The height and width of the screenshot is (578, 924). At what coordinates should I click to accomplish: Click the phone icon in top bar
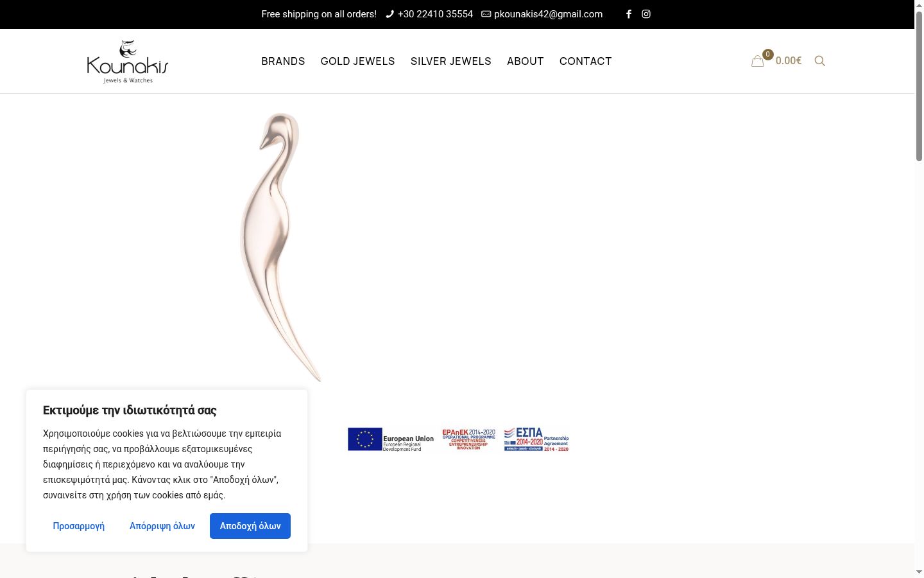[389, 14]
